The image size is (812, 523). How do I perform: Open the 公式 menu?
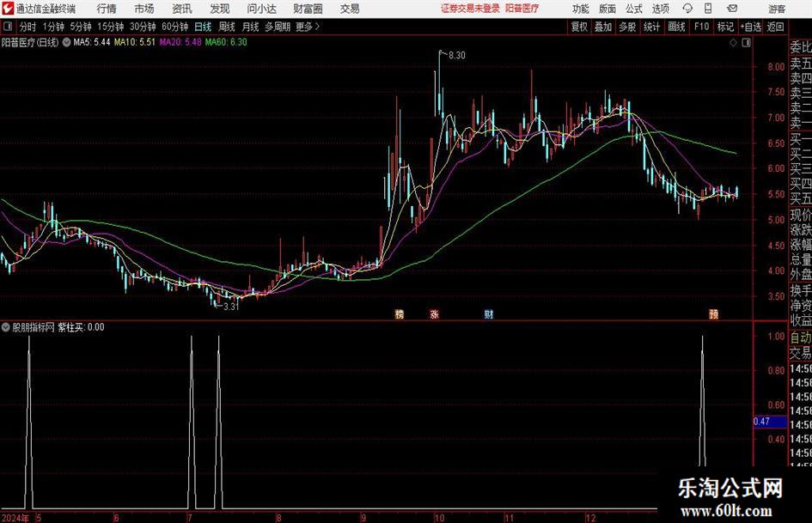(634, 9)
